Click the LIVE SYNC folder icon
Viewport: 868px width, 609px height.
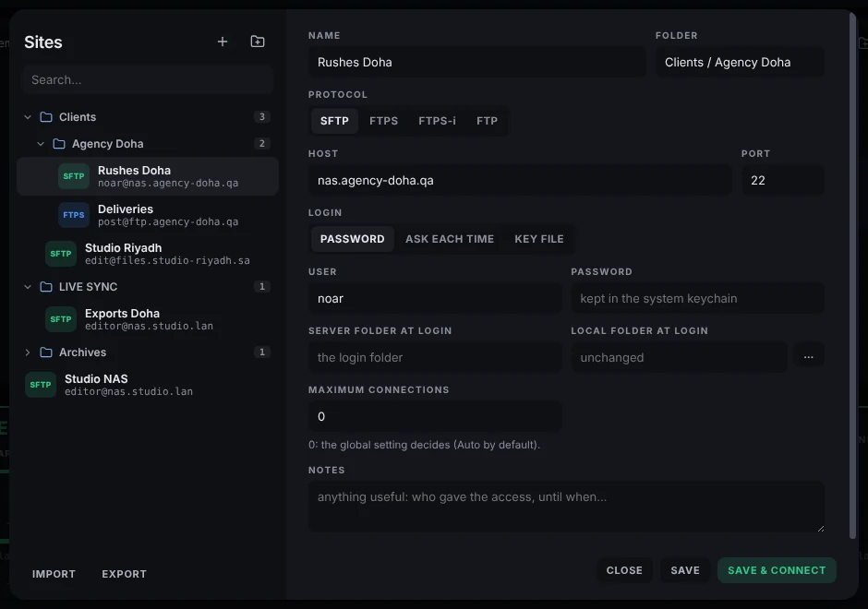46,287
